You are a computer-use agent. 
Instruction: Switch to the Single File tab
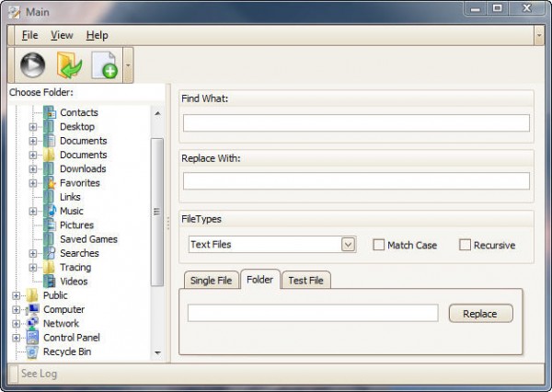point(212,280)
